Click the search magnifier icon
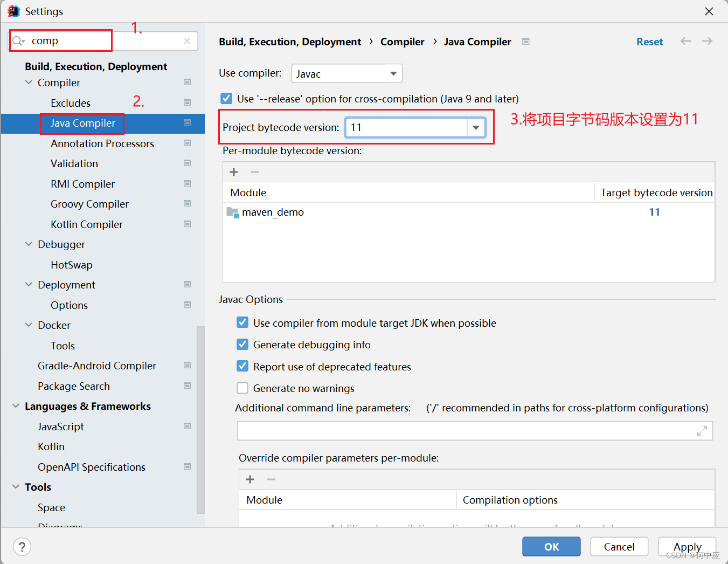This screenshot has width=728, height=564. coord(18,41)
